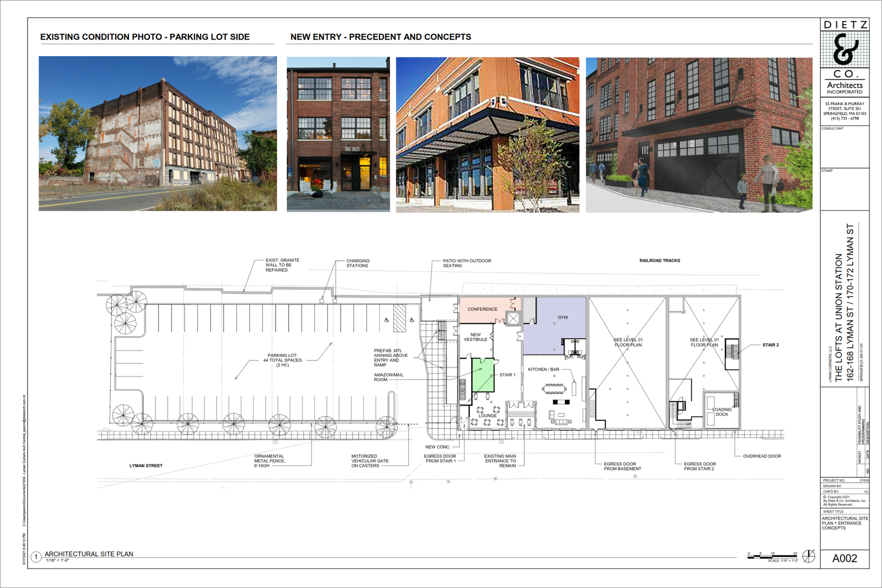Viewport: 882px width, 588px height.
Task: Click the 'ORNAMENTAL METAL FENCE, 6' HIGH' note
Action: click(x=270, y=461)
